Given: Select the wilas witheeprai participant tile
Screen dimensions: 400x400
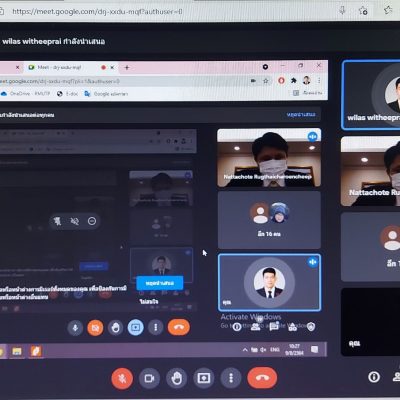Looking at the screenshot, I should point(371,95).
